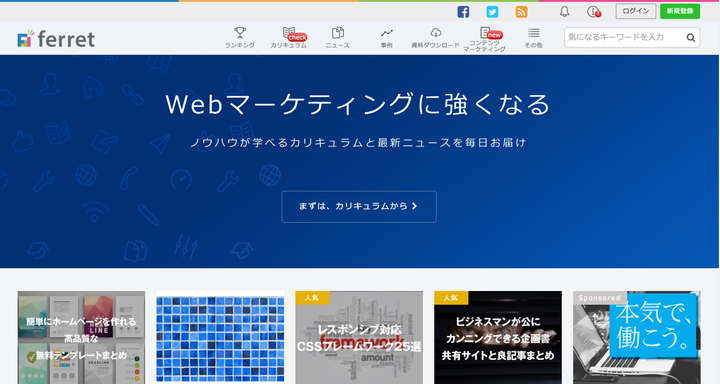Focus the keyword search input field
Screen dimensions: 720x384
(x=624, y=38)
